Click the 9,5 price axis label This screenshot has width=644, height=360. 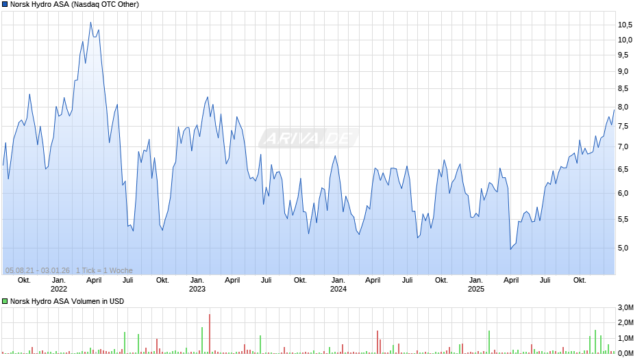[x=623, y=55]
